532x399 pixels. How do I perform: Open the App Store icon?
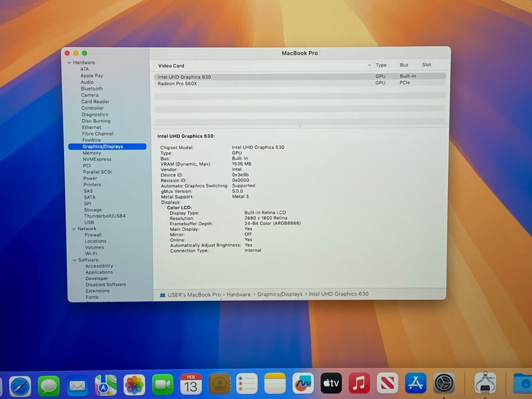(416, 383)
